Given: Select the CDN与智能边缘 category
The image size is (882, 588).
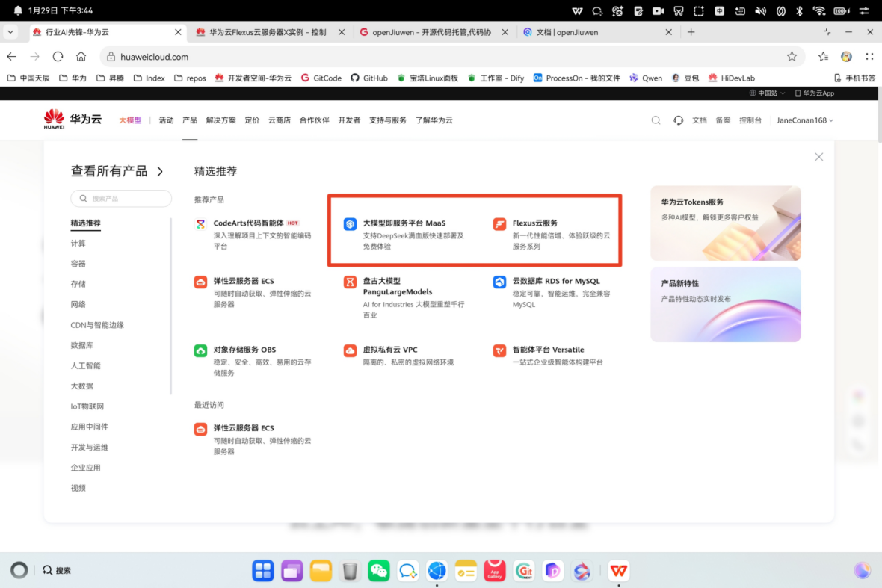Looking at the screenshot, I should [x=97, y=325].
